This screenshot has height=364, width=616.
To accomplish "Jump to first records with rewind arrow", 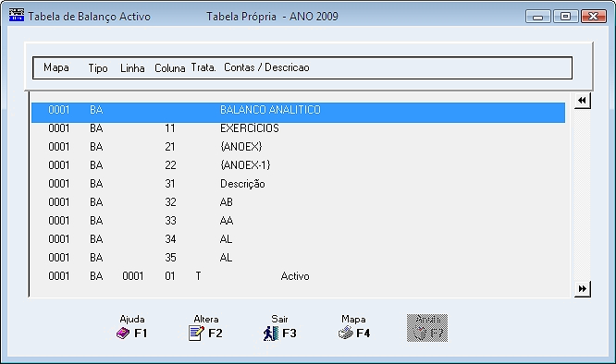I will [x=582, y=101].
